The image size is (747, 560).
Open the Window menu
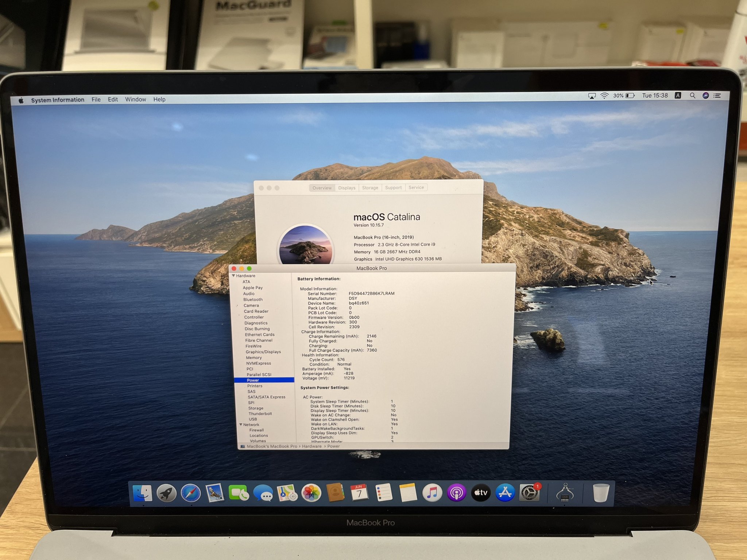tap(135, 100)
